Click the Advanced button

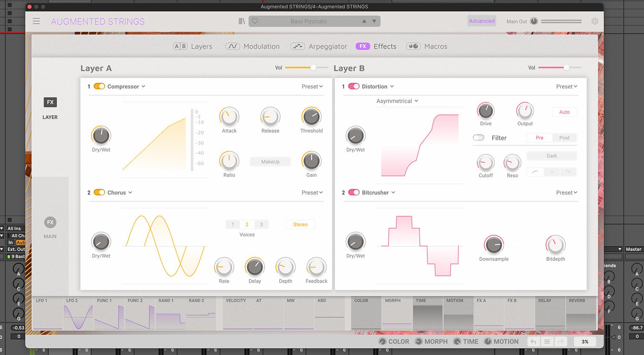point(482,21)
